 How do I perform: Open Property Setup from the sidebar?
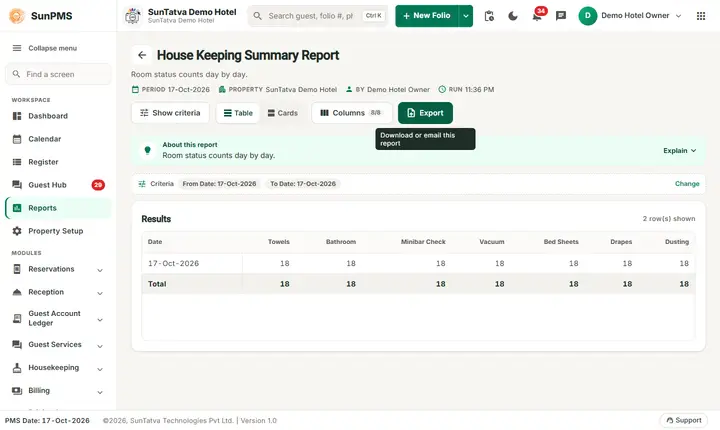(x=58, y=231)
